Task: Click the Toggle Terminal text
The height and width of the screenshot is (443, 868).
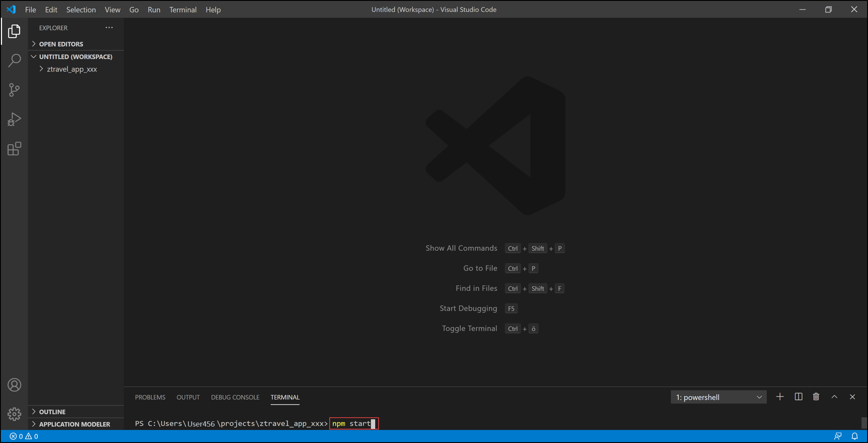Action: pyautogui.click(x=470, y=328)
